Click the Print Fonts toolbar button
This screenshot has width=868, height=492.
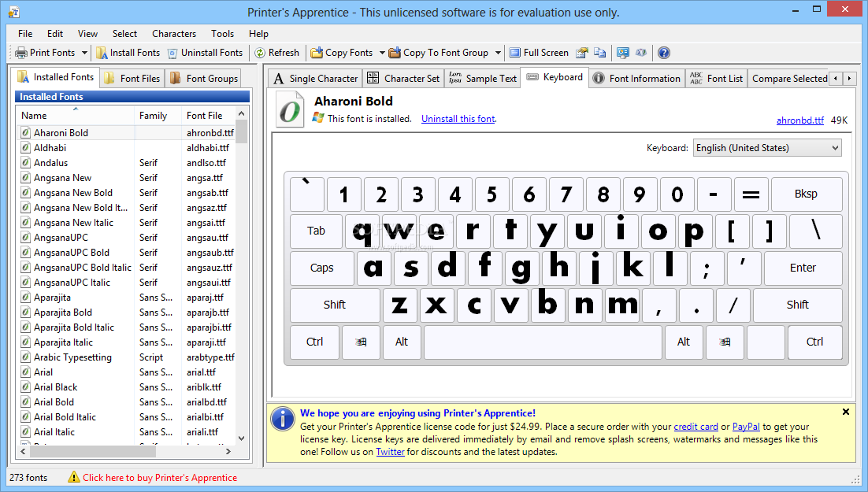[46, 53]
